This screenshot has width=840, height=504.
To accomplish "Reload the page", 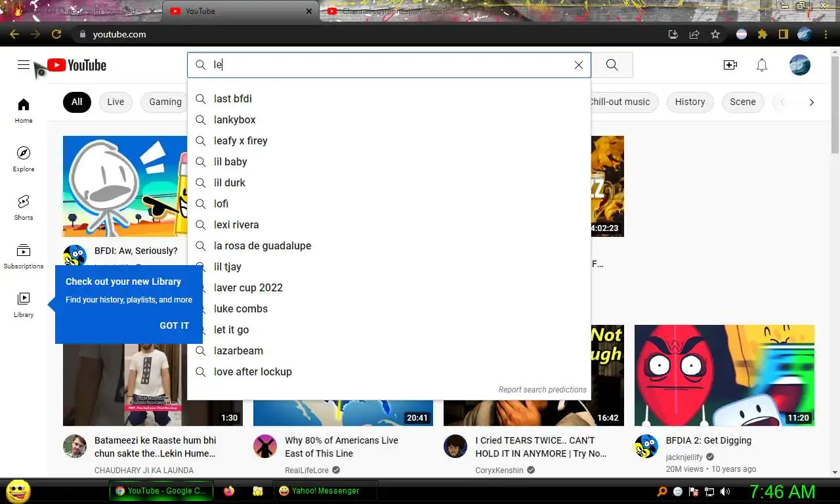I will point(56,34).
